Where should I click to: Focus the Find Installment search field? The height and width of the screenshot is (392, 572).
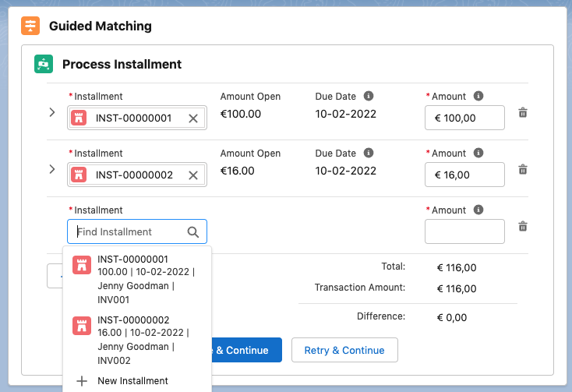click(x=129, y=231)
